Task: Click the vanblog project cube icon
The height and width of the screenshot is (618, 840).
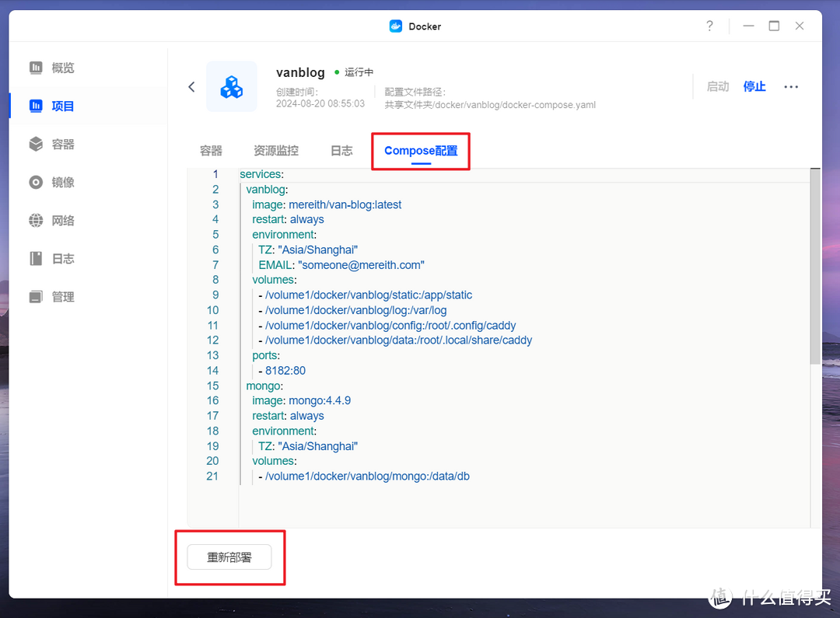Action: coord(231,86)
